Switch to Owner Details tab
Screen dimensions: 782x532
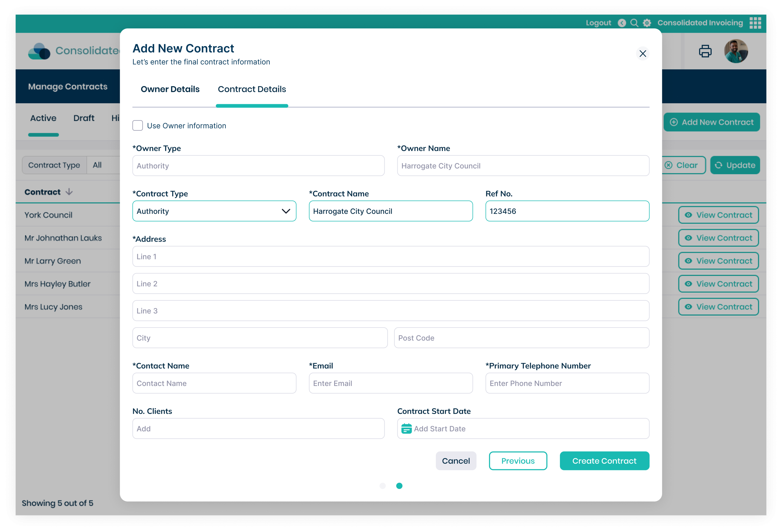[x=170, y=89]
